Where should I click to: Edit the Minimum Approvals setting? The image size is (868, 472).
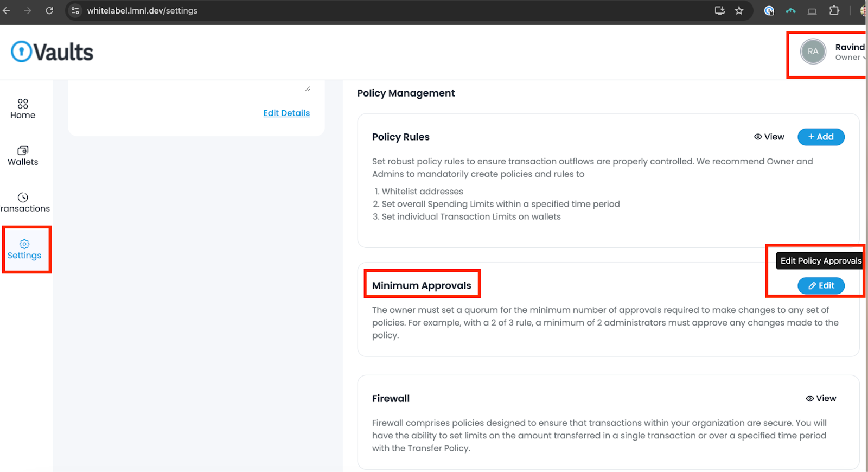coord(821,285)
